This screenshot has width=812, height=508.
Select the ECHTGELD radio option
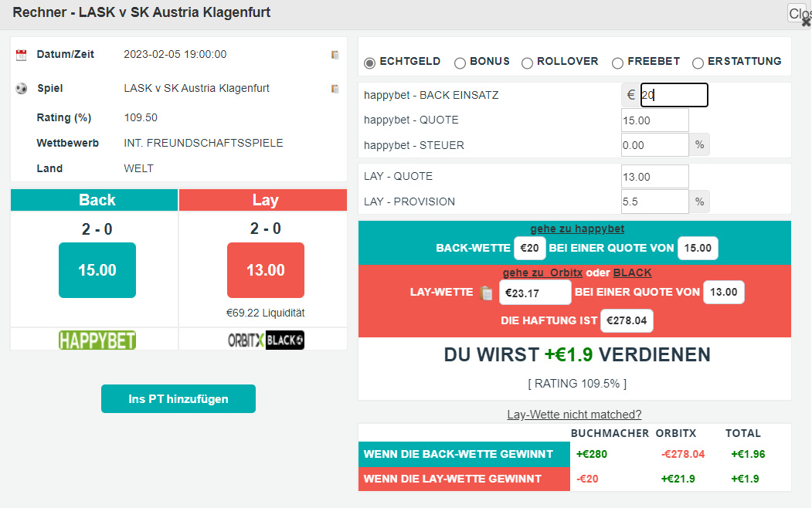point(369,63)
